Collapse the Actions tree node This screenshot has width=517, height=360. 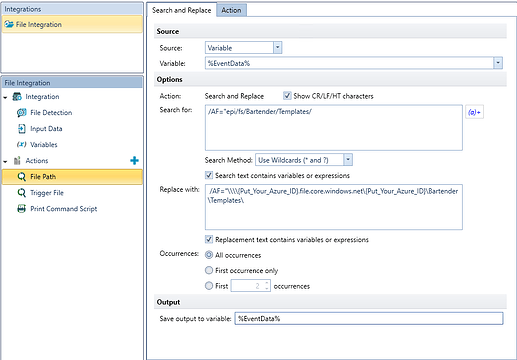pos(5,161)
